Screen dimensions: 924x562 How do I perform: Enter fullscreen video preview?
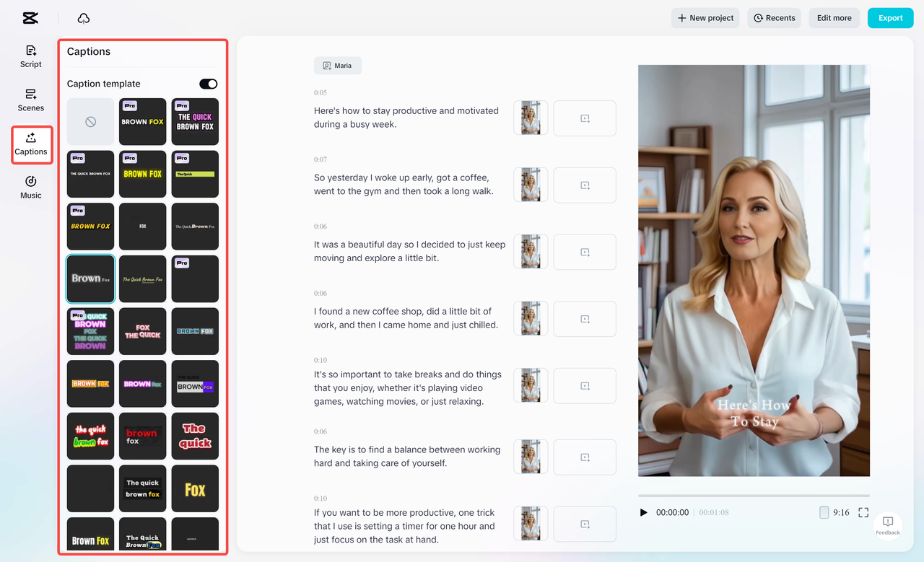863,511
